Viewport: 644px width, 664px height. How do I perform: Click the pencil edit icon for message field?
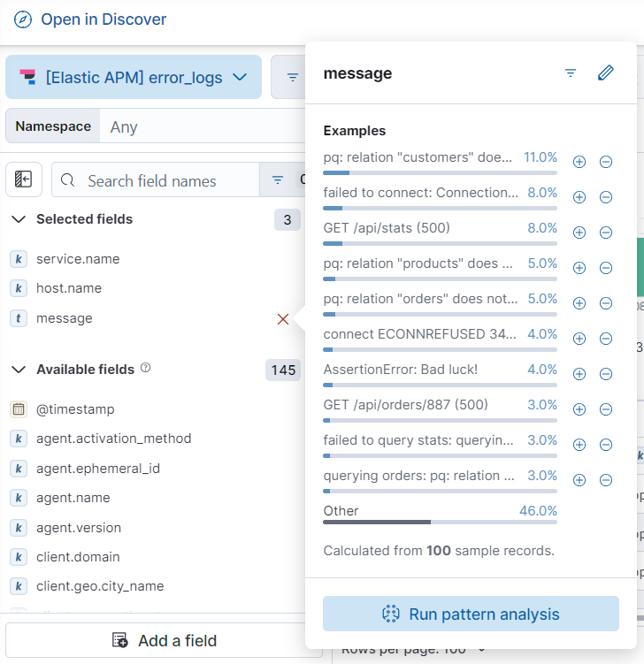[x=606, y=73]
